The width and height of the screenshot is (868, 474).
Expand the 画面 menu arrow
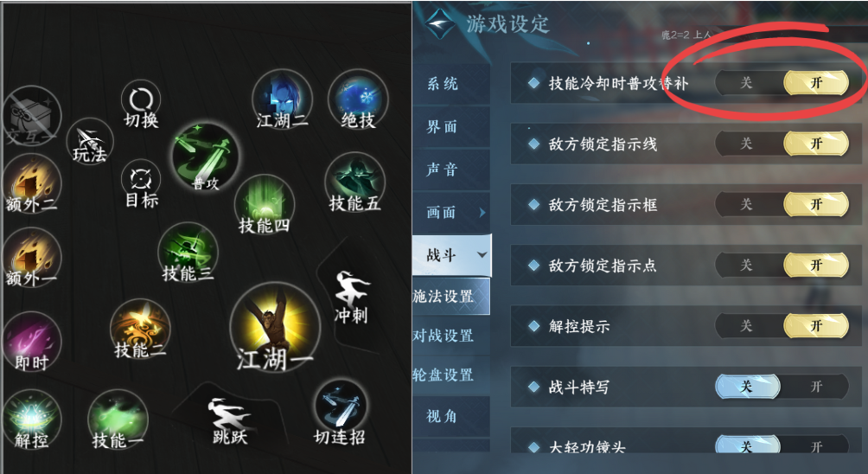pos(482,212)
